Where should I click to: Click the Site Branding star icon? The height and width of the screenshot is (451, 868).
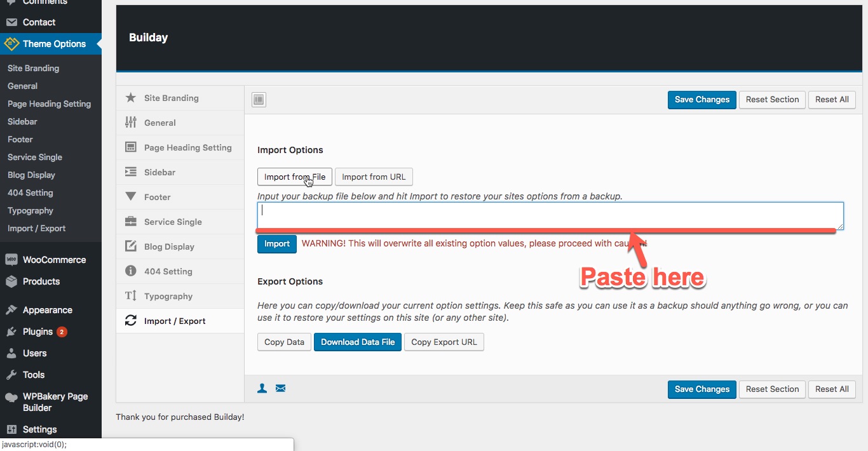click(x=131, y=98)
